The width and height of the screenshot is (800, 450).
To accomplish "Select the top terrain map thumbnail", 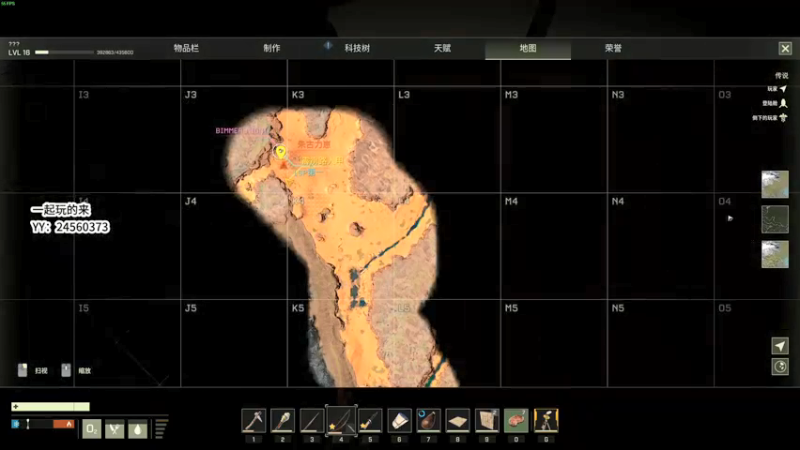I will click(x=775, y=184).
